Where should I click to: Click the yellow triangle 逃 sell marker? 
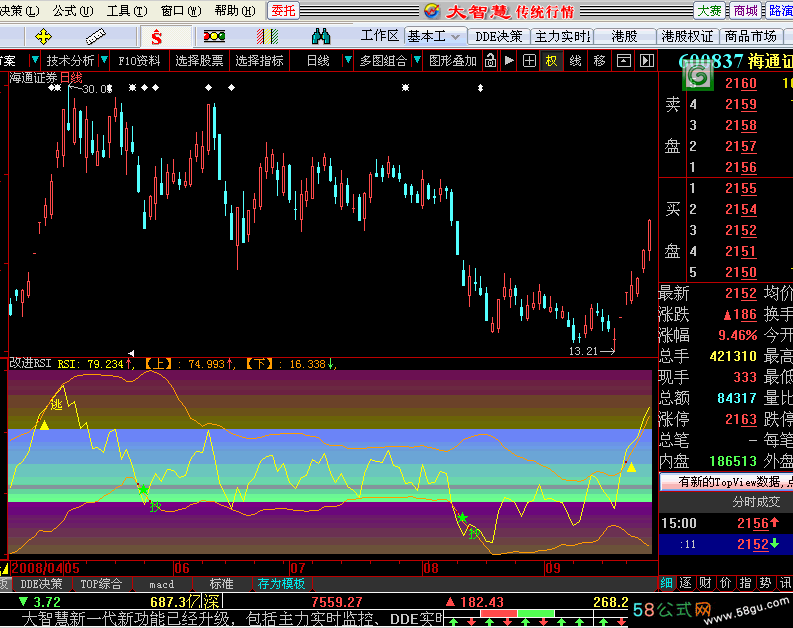[45, 425]
